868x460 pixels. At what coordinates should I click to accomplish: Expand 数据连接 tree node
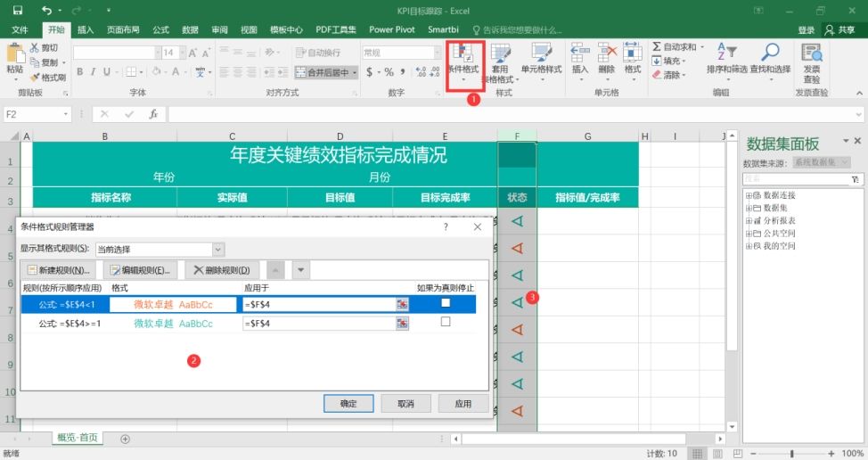749,195
